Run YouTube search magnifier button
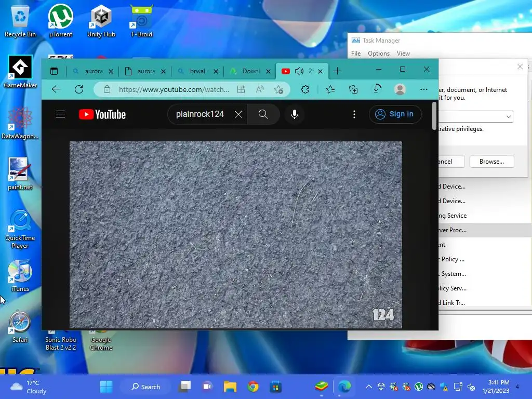This screenshot has height=399, width=532. point(263,114)
